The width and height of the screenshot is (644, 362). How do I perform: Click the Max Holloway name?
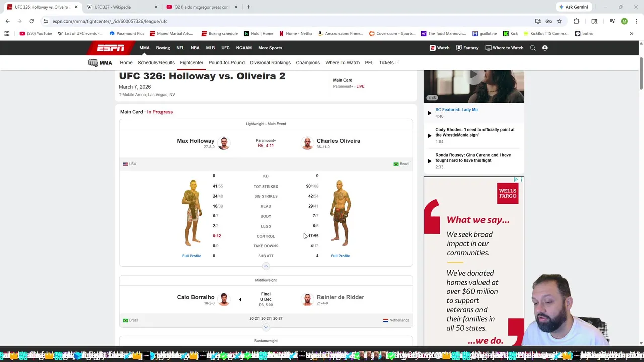click(x=196, y=141)
